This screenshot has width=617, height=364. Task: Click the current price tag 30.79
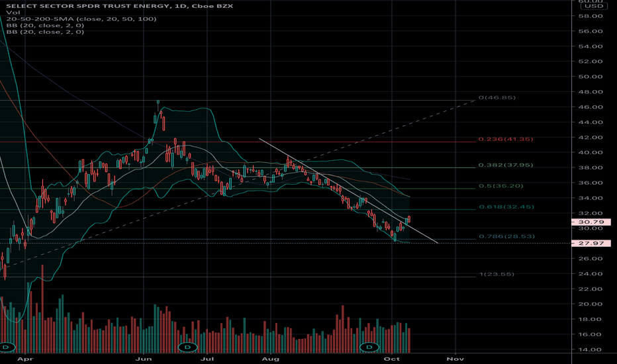click(591, 222)
